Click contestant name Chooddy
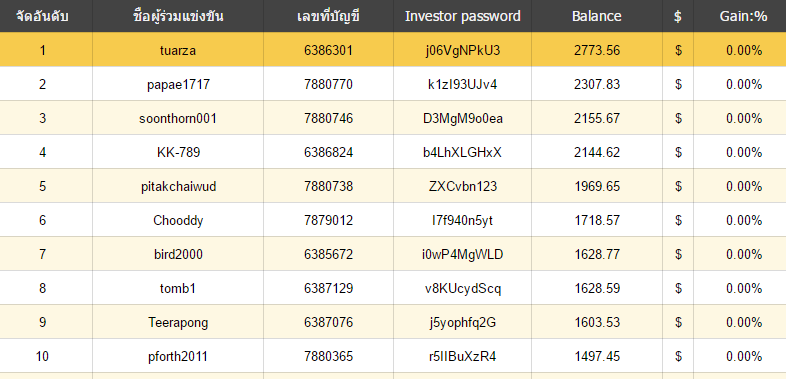The width and height of the screenshot is (786, 379). pos(178,221)
